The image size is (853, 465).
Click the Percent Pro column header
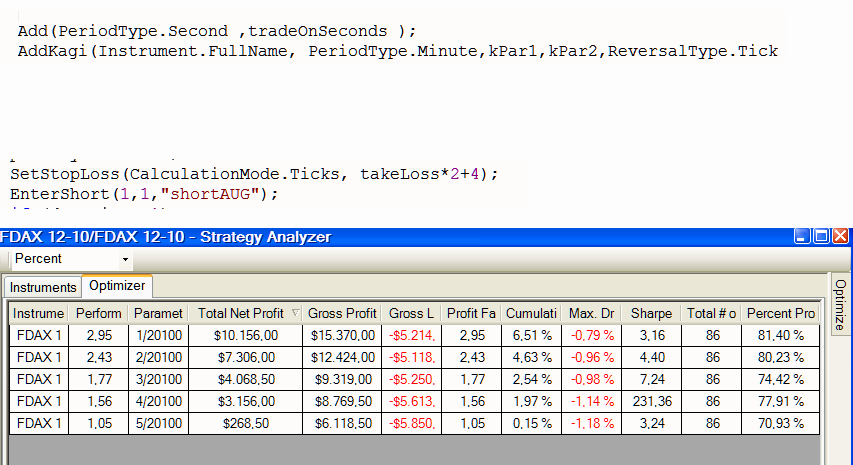coord(781,313)
